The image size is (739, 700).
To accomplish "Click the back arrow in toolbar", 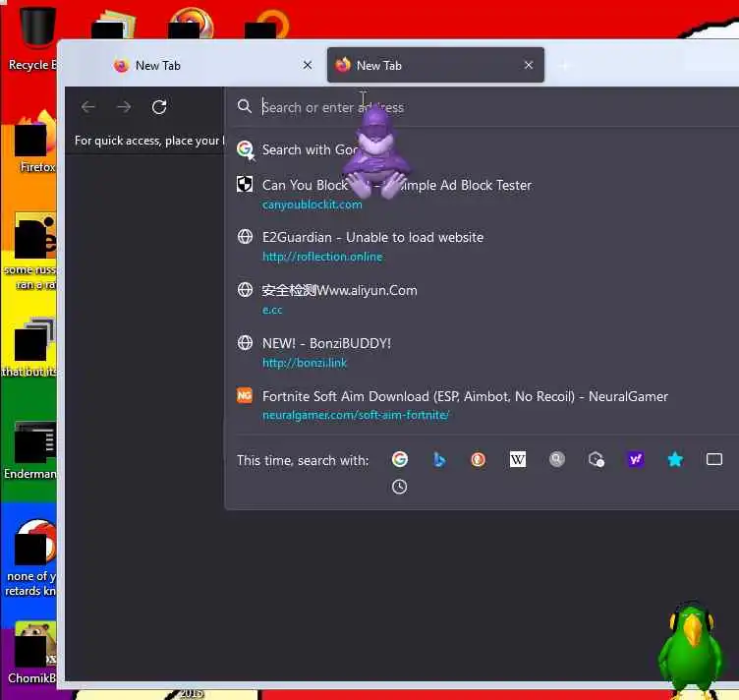I will (x=88, y=107).
